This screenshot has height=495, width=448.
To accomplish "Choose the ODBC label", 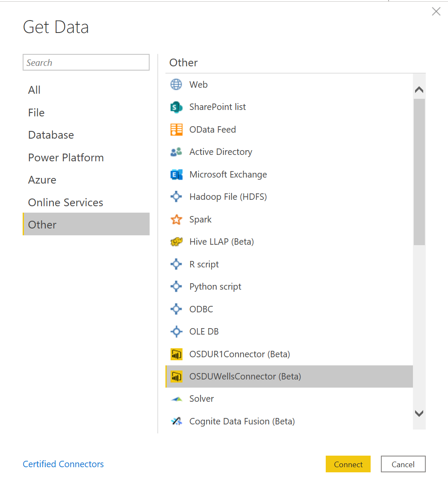I will click(x=201, y=309).
